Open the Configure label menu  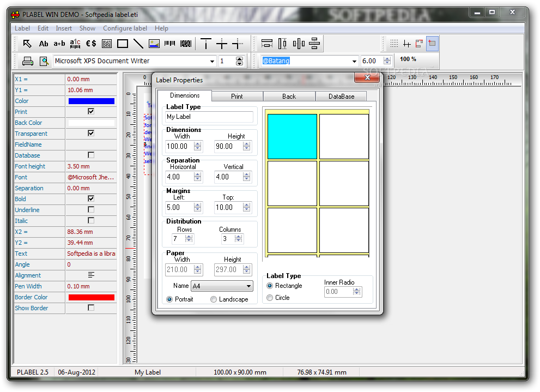click(x=125, y=28)
